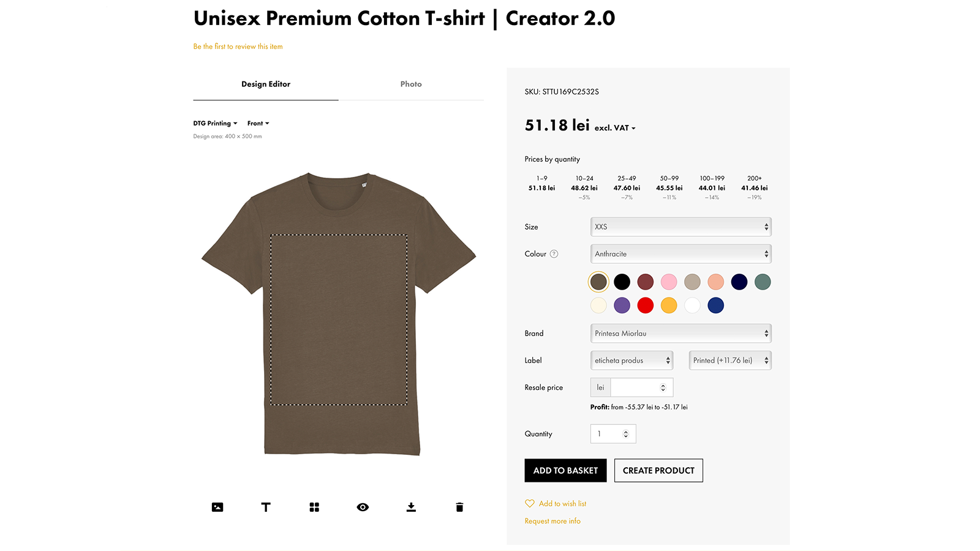Image resolution: width=980 pixels, height=551 pixels.
Task: Select the Design Editor tab
Action: (266, 84)
